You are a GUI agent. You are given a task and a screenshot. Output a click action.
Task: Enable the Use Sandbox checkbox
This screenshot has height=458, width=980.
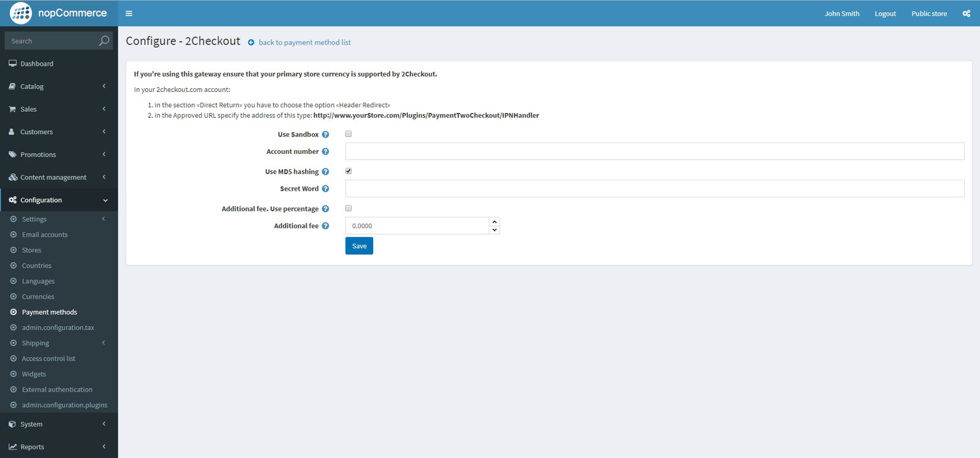[x=349, y=134]
